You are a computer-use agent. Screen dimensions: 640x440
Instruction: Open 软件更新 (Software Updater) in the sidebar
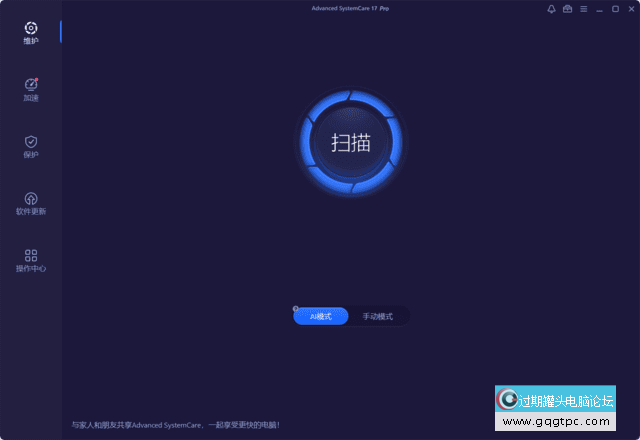pyautogui.click(x=30, y=203)
